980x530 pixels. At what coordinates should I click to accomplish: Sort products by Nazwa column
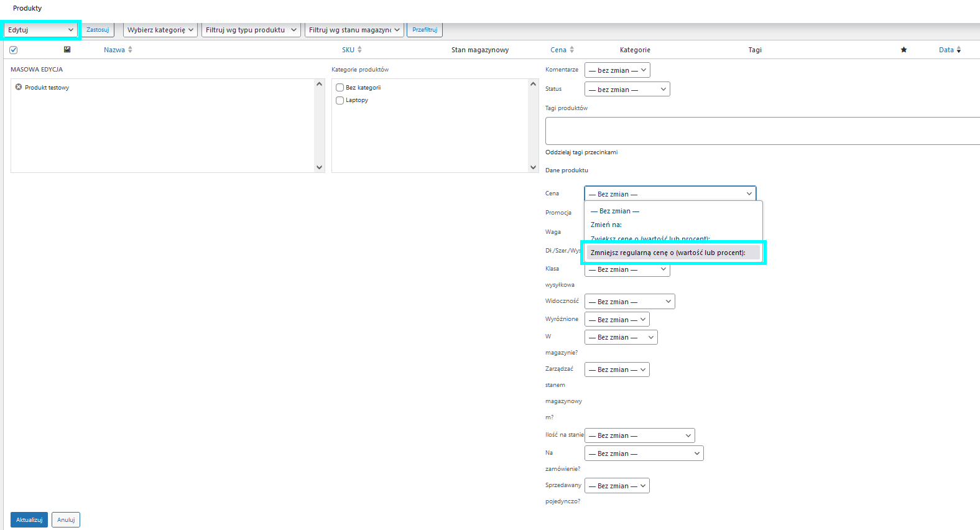[x=114, y=50]
